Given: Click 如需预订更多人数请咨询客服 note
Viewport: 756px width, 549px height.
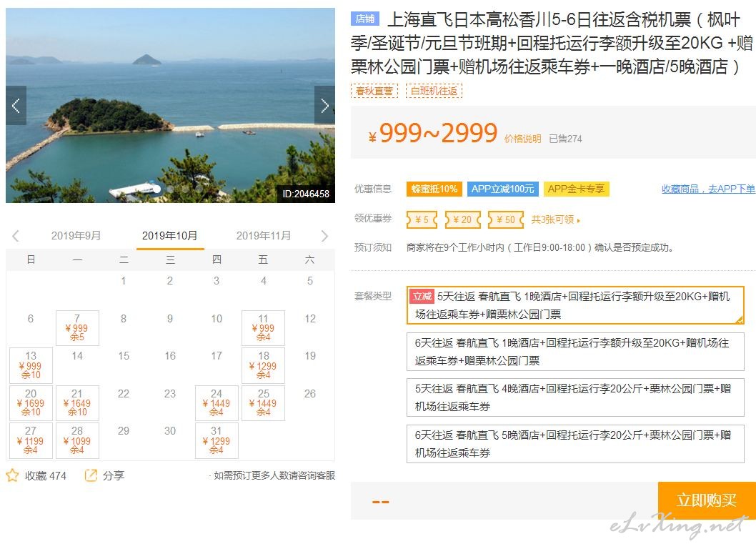Looking at the screenshot, I should [x=274, y=475].
